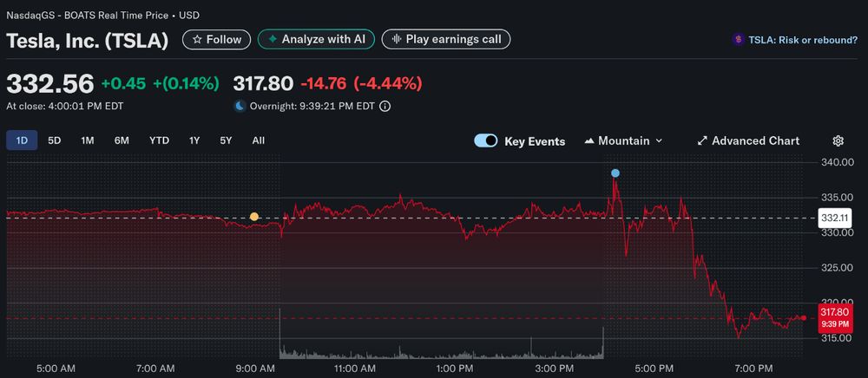Click the blue key event dot
Image resolution: width=868 pixels, height=378 pixels.
click(615, 173)
